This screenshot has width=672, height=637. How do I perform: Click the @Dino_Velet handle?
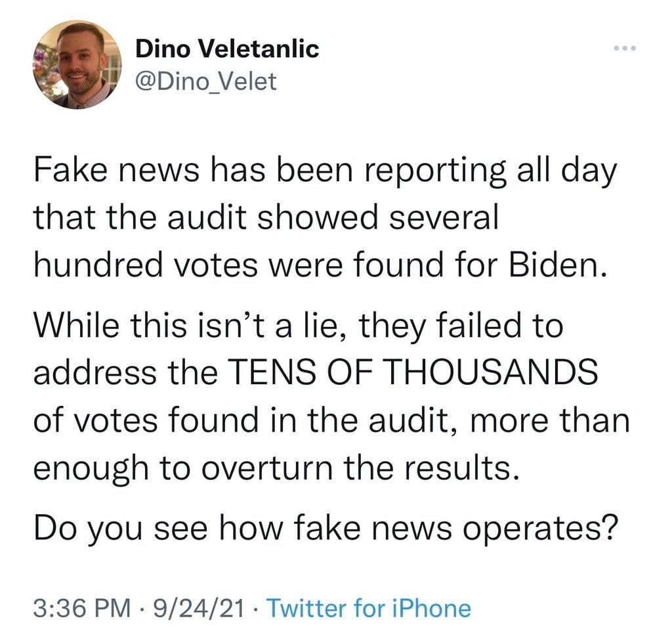coord(206,81)
